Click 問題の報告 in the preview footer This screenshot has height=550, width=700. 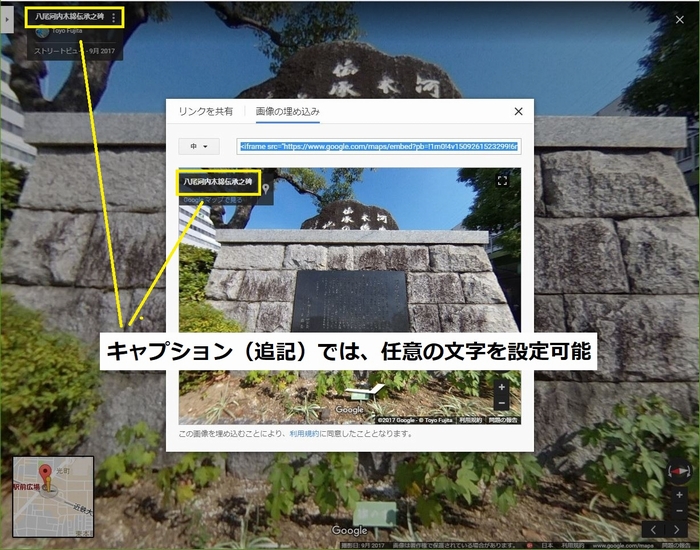click(503, 420)
